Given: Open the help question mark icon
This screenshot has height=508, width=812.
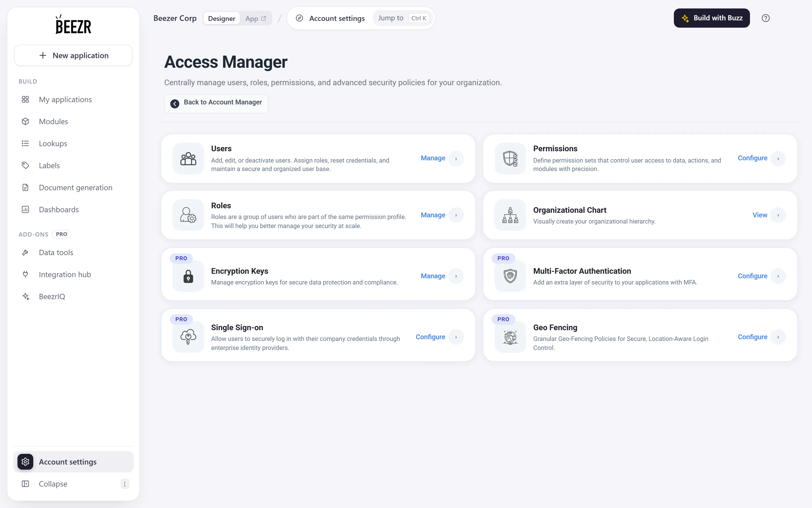Looking at the screenshot, I should 765,18.
